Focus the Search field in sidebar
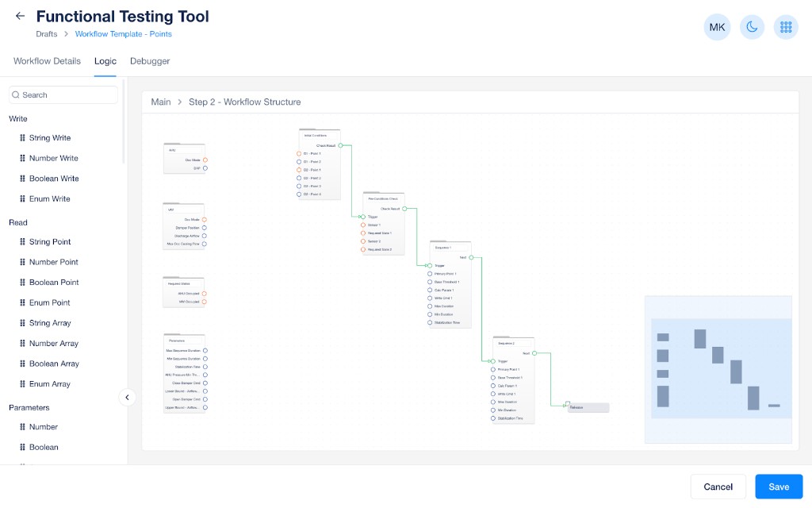Image resolution: width=812 pixels, height=508 pixels. click(x=63, y=95)
